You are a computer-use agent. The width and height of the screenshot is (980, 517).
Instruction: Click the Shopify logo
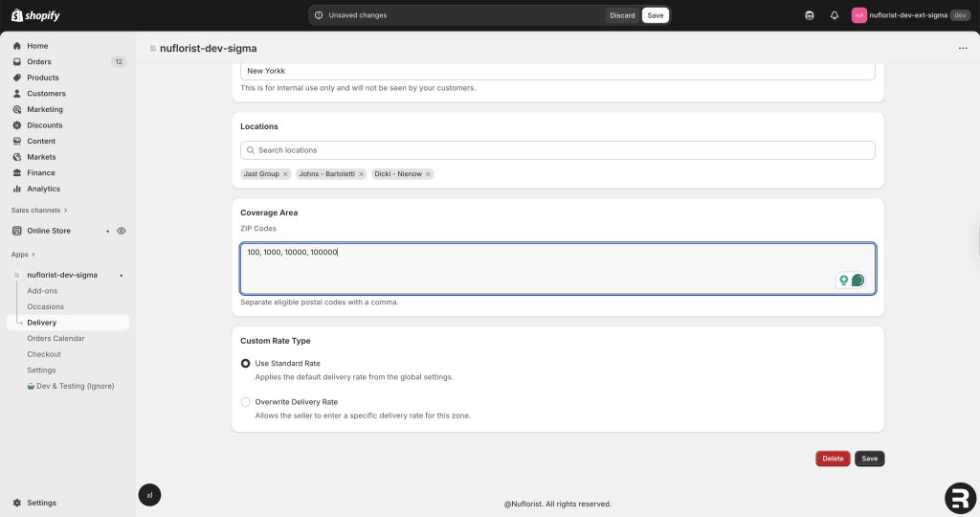tap(35, 15)
